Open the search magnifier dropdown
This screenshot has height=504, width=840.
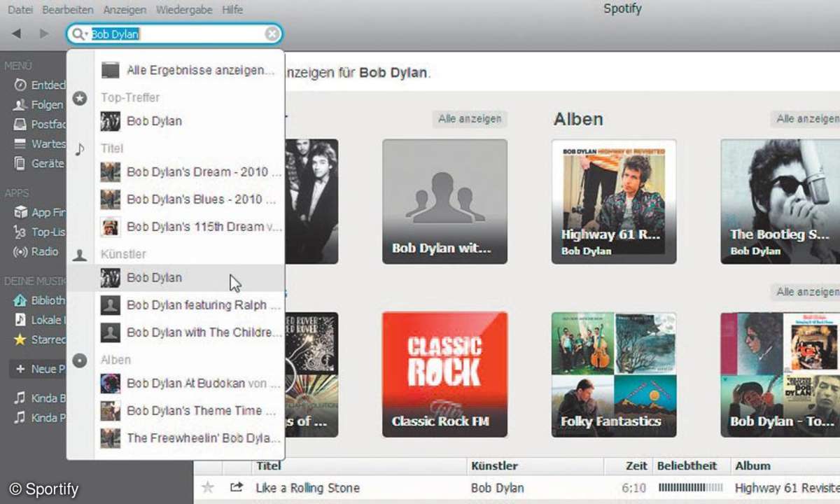pos(80,34)
